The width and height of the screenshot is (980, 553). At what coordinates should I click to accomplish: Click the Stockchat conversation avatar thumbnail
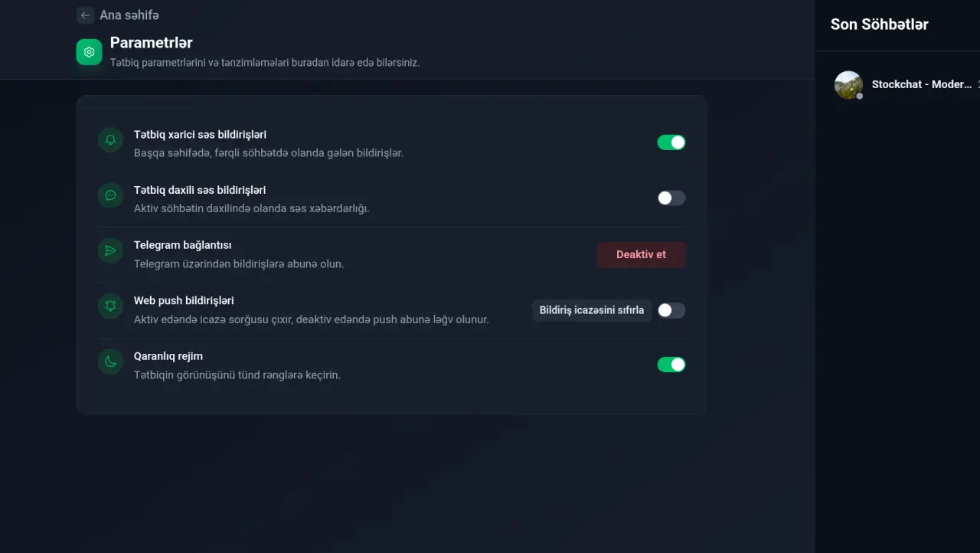[x=848, y=85]
